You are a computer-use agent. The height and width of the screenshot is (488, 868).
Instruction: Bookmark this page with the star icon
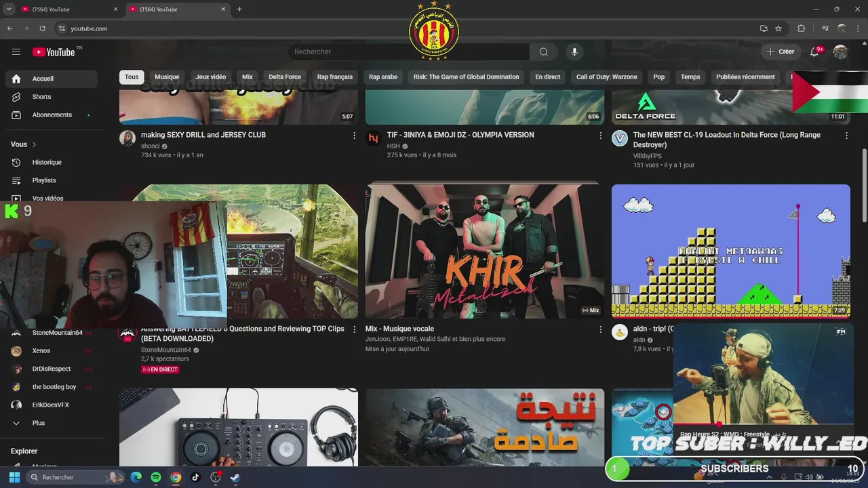click(x=778, y=28)
